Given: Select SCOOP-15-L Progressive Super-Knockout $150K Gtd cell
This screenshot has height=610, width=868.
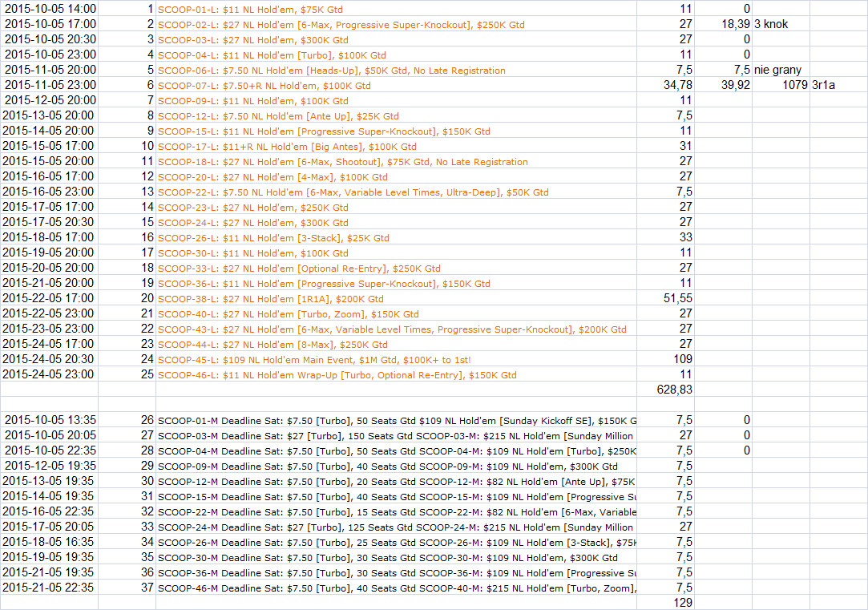Looking at the screenshot, I should (x=396, y=131).
